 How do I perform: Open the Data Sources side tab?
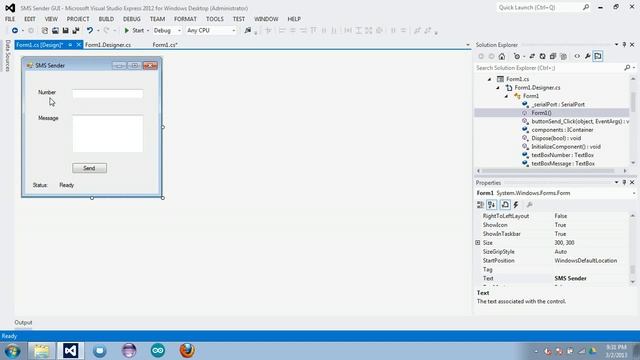point(7,56)
